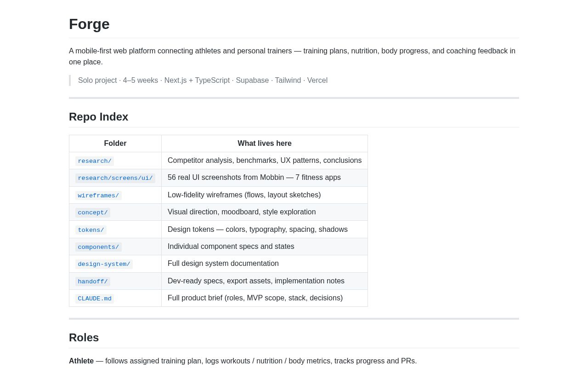Click the Roles section heading
Viewport: 588px width, 368px height.
point(84,338)
